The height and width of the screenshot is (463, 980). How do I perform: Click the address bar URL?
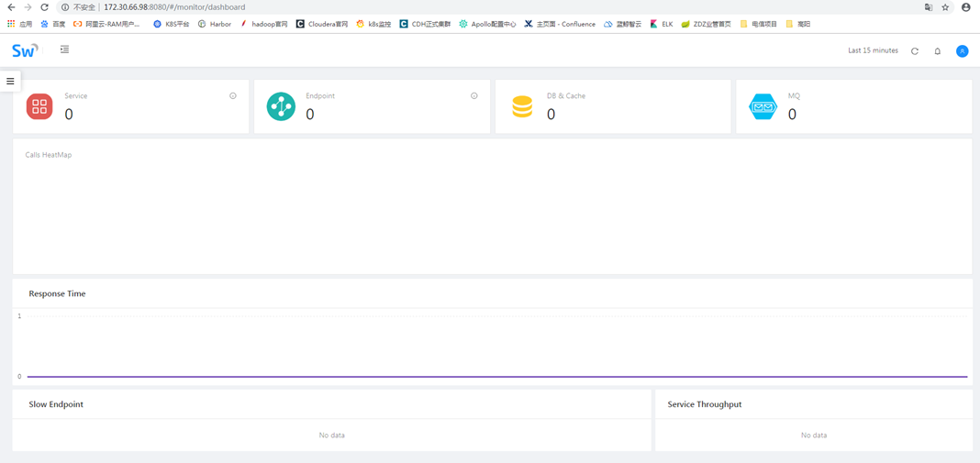[174, 7]
